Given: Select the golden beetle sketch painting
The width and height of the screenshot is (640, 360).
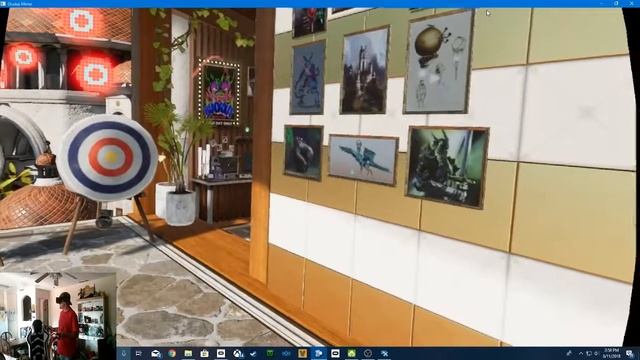Looking at the screenshot, I should [x=438, y=61].
